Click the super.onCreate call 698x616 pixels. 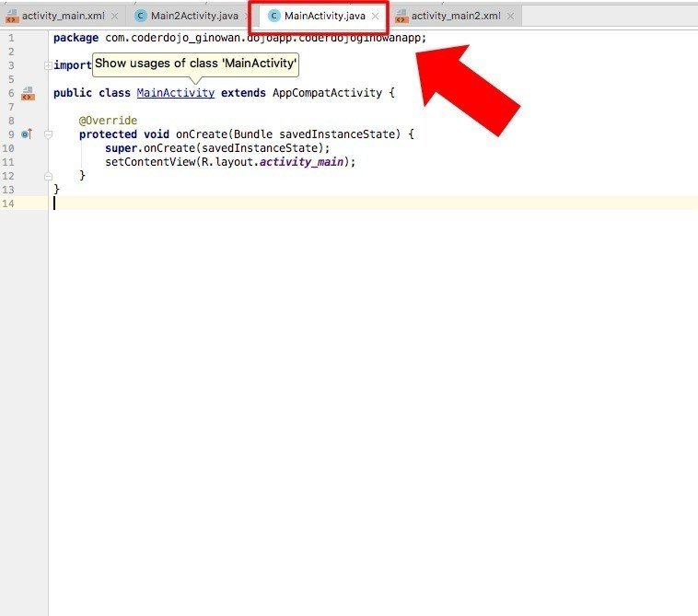coord(217,148)
